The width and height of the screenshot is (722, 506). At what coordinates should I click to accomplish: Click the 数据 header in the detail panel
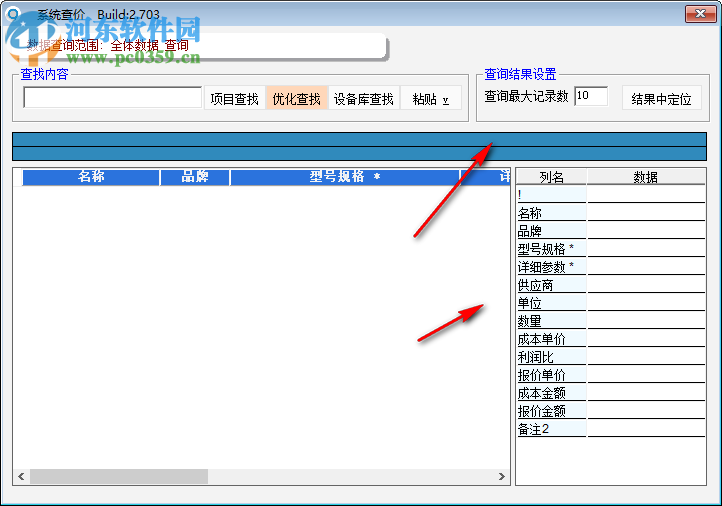[646, 177]
